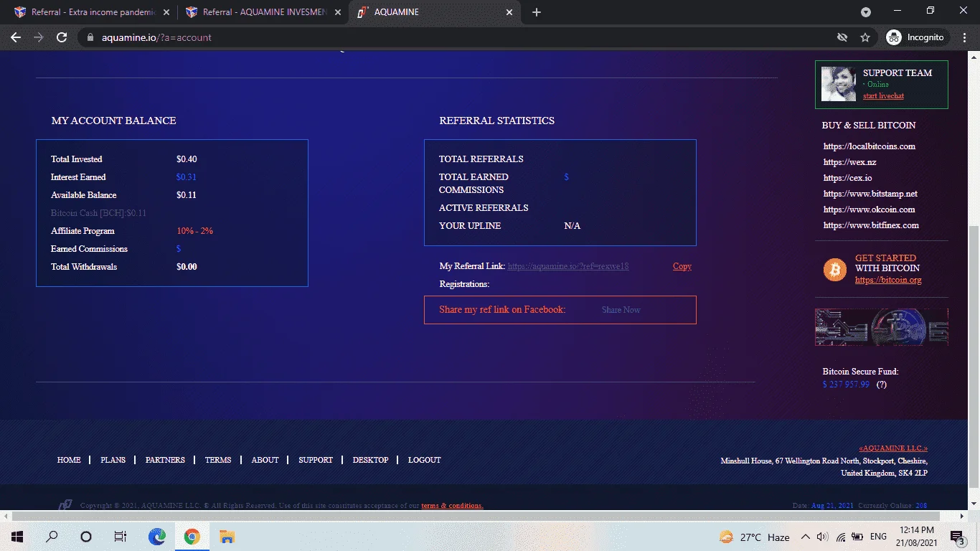Click battery status tray icon
The height and width of the screenshot is (551, 980).
pos(857,537)
